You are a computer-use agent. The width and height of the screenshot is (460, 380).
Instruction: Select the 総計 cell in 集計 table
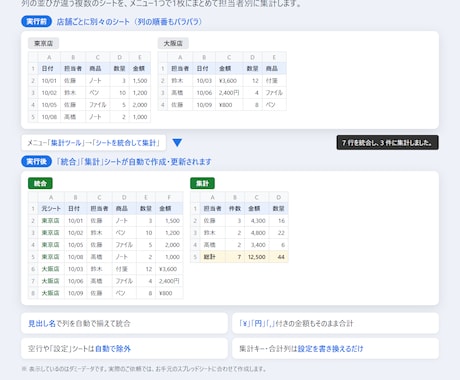[213, 257]
